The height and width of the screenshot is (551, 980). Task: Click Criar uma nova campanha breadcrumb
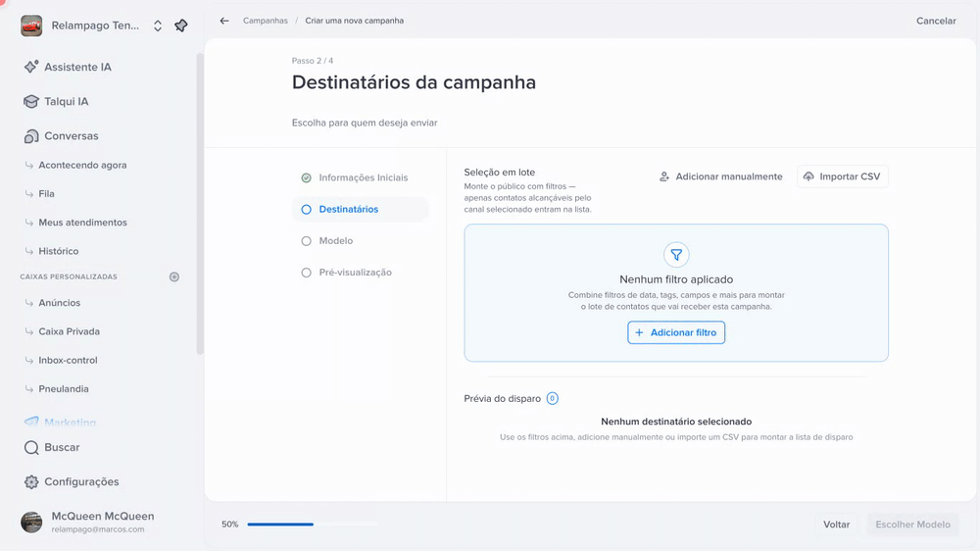355,21
